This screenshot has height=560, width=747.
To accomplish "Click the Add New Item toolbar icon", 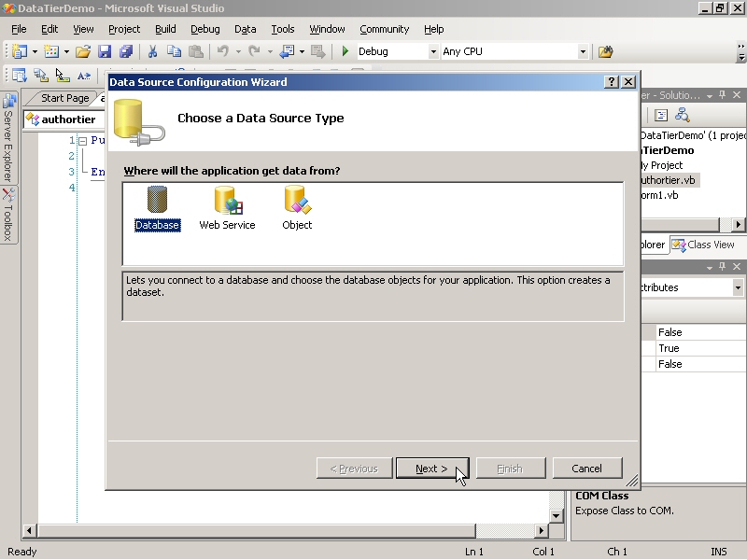I will tap(51, 51).
